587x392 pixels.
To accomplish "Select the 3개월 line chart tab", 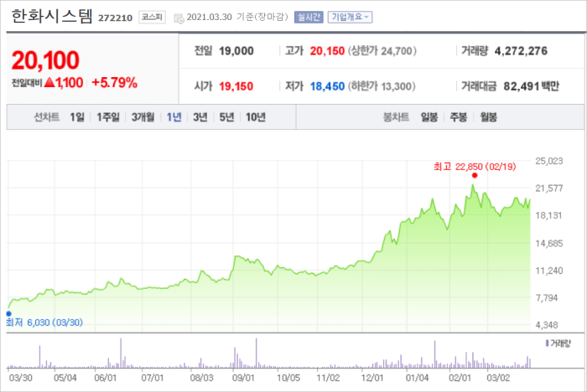I will (x=143, y=117).
